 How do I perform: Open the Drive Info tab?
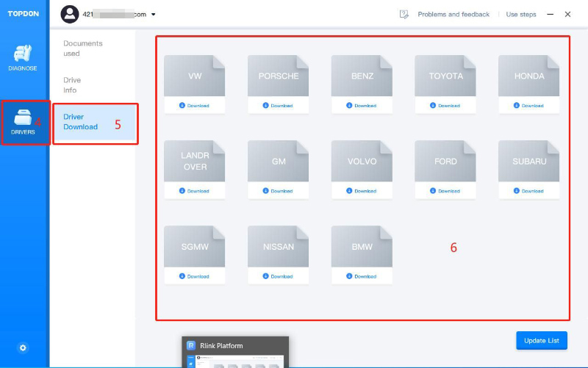(73, 85)
